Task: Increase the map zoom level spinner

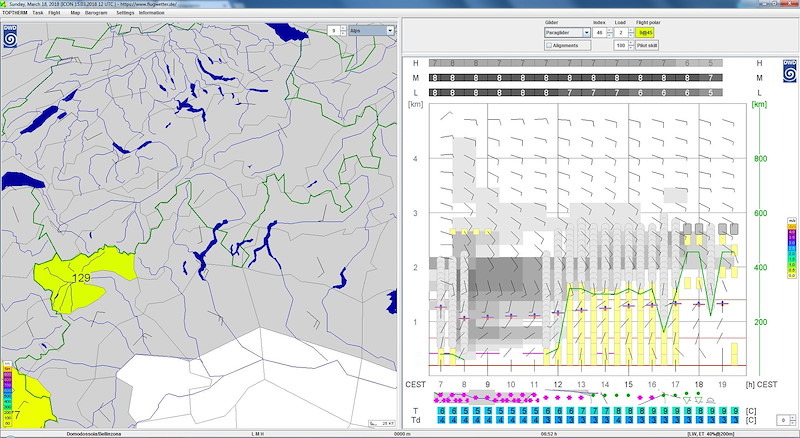Action: coord(343,28)
